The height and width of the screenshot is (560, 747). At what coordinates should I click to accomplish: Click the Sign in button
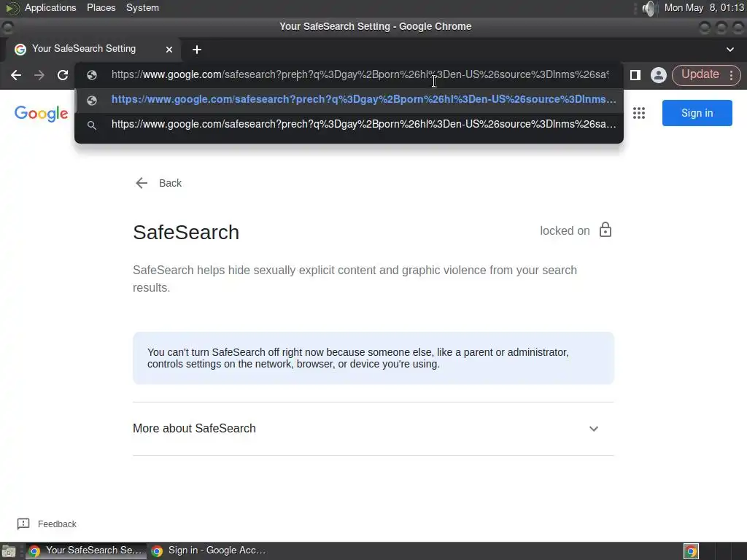coord(697,113)
